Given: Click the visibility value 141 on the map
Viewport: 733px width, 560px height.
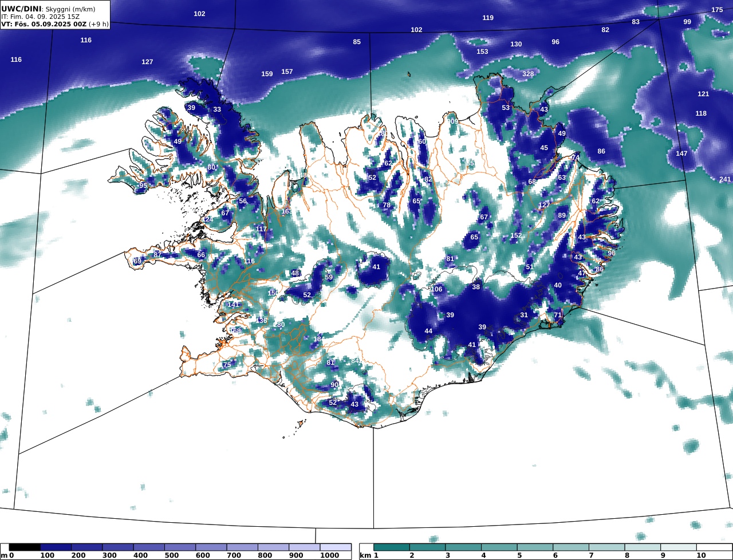Looking at the screenshot, I should click(x=233, y=305).
